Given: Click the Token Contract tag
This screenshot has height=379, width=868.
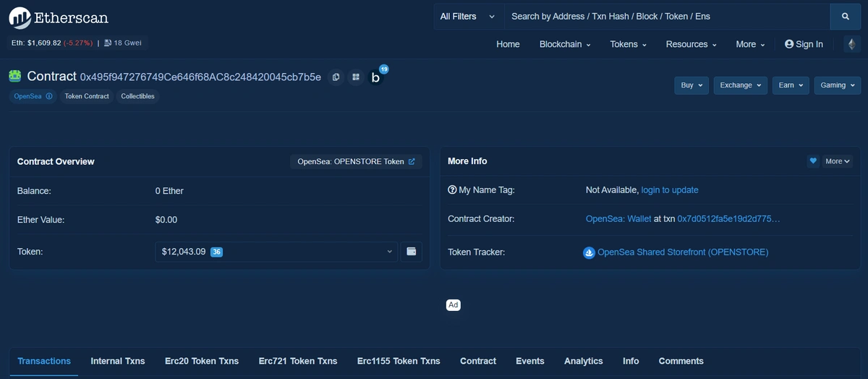Looking at the screenshot, I should [87, 96].
